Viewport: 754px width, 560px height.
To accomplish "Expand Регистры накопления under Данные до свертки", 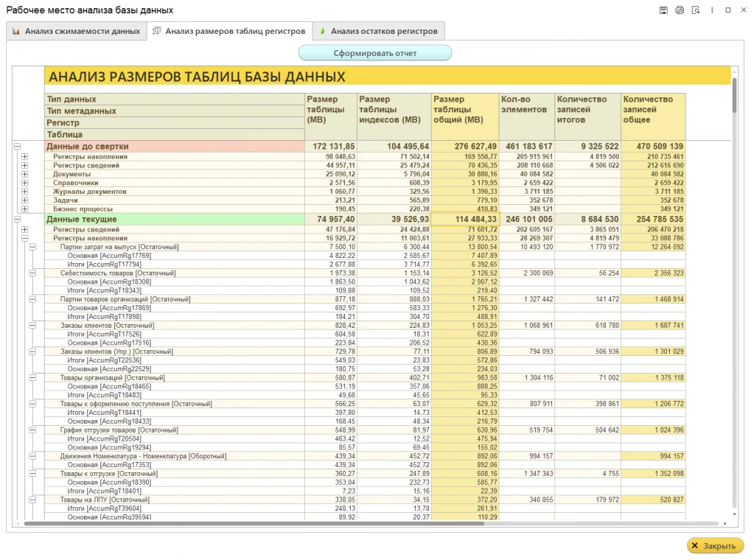I will click(x=25, y=157).
